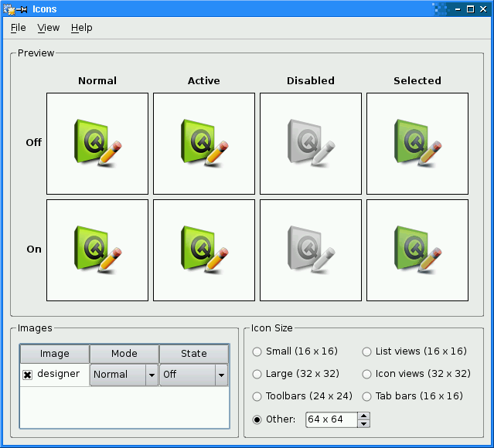Click the Selected Off designer icon preview
The image size is (494, 448).
click(417, 144)
